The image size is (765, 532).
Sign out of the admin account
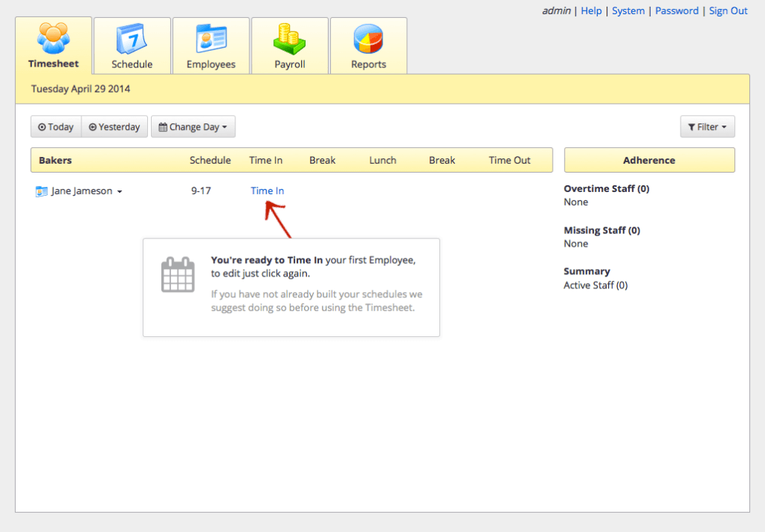[728, 11]
